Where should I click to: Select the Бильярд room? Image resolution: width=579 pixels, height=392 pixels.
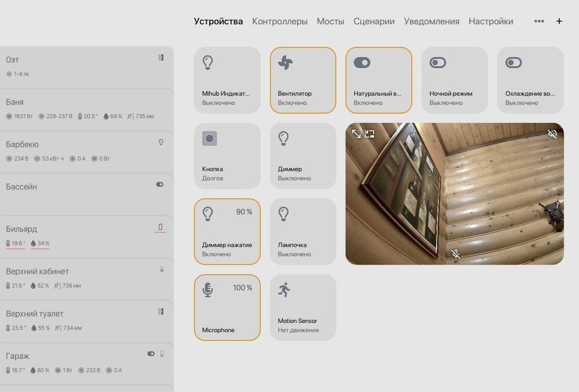[87, 236]
